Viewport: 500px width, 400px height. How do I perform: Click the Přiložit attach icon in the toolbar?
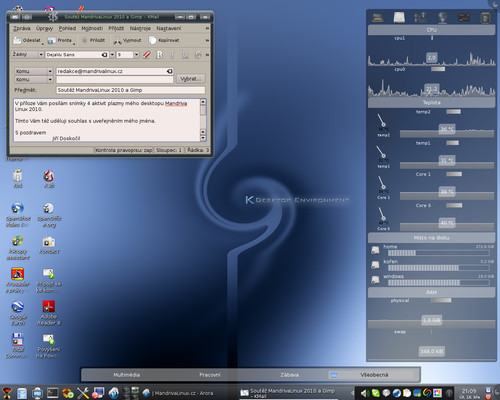tap(84, 41)
